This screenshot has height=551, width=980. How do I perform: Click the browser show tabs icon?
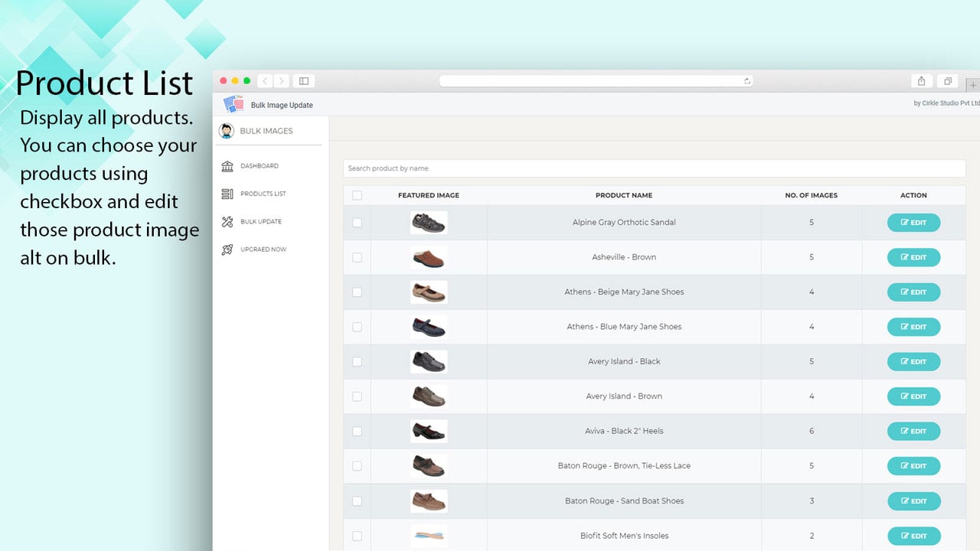point(948,80)
